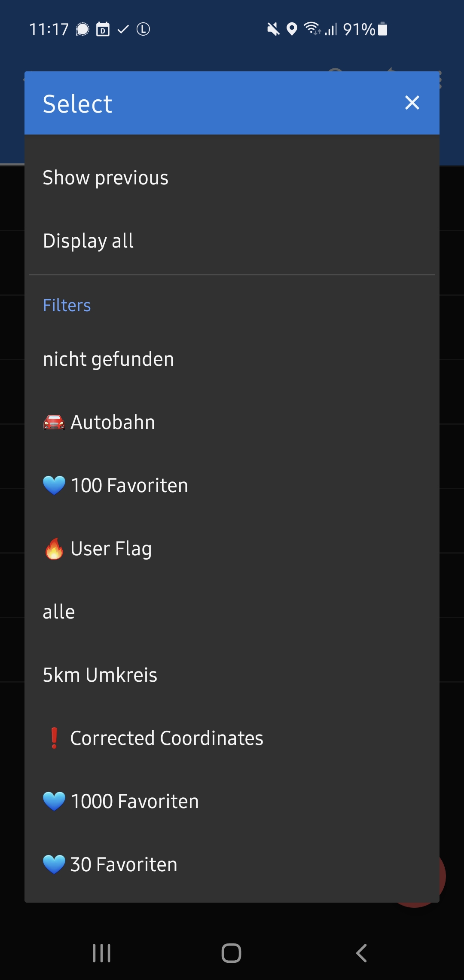The image size is (464, 980).
Task: Apply the 100 Favoriten filter
Action: pos(129,486)
